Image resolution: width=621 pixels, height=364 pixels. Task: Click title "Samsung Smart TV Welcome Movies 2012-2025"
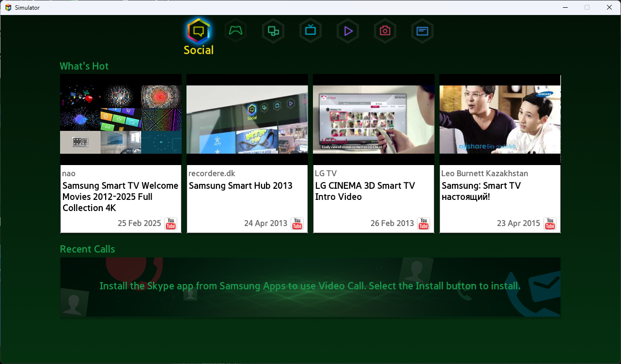point(120,197)
